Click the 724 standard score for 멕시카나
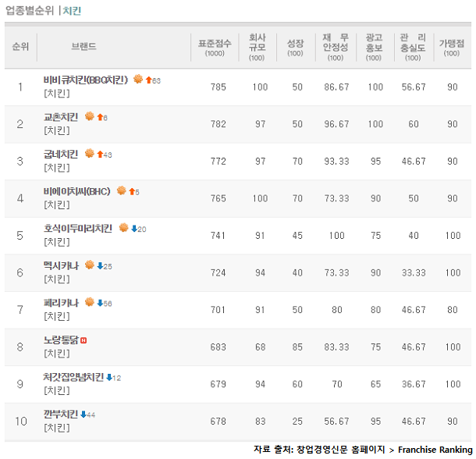Screen dimensions: 476x459 point(218,272)
